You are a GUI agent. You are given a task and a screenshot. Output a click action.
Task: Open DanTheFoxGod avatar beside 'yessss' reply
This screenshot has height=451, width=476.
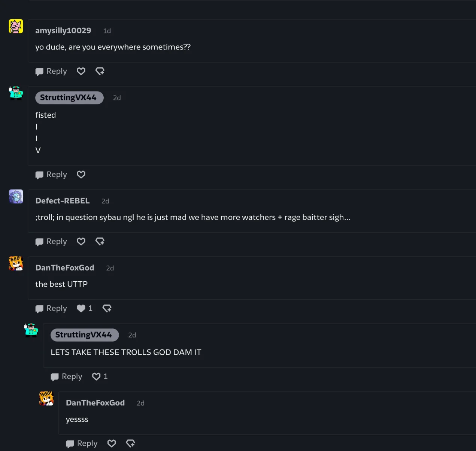click(x=46, y=399)
